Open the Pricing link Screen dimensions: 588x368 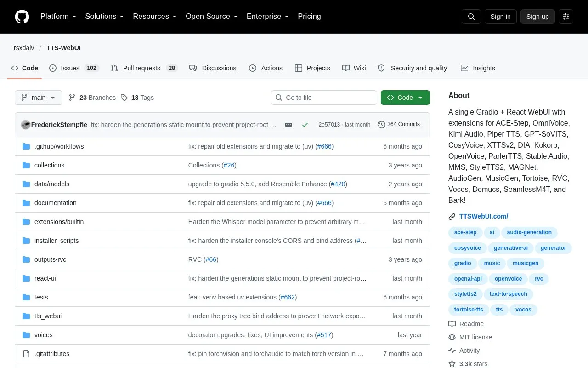tap(309, 17)
